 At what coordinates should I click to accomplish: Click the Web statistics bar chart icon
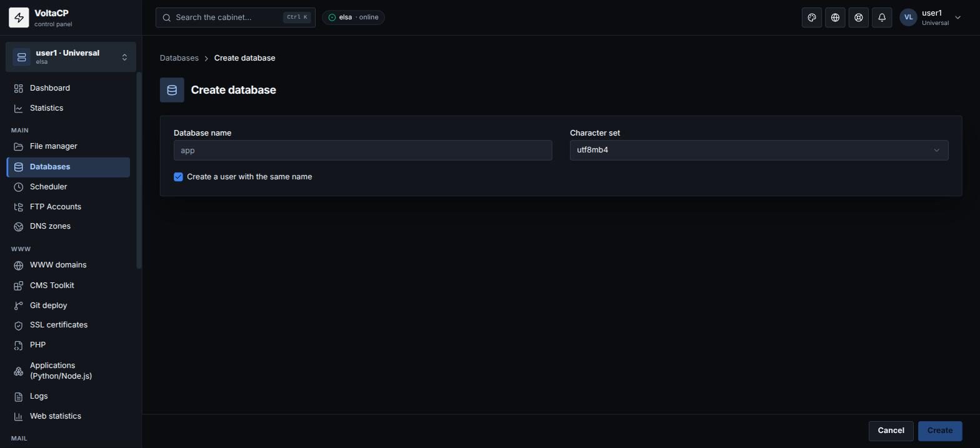tap(19, 416)
